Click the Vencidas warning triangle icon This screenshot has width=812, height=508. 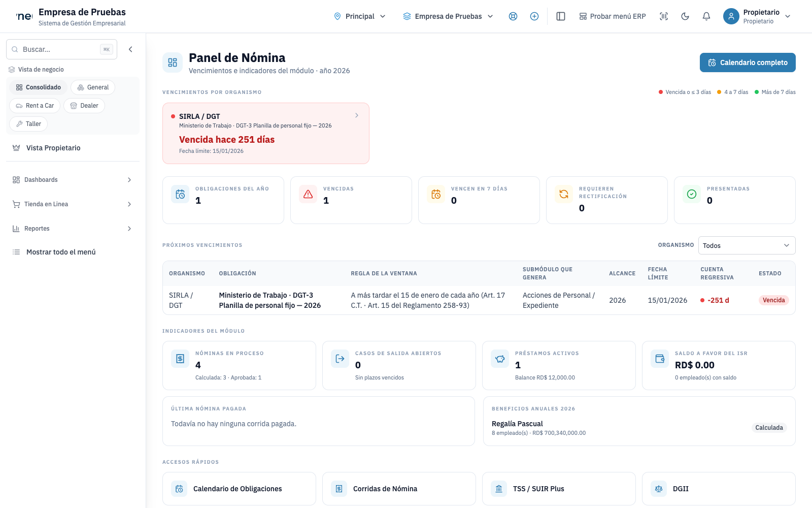(308, 194)
